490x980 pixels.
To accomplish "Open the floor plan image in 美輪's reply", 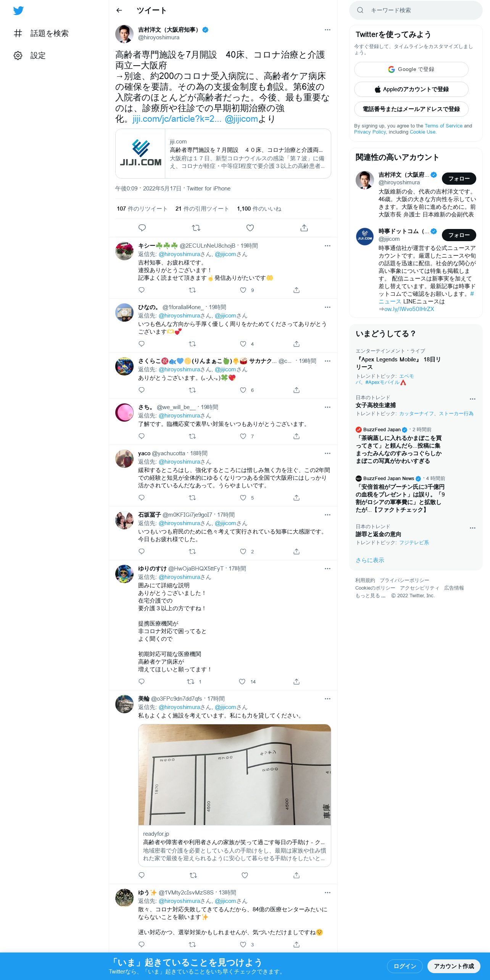I will click(234, 775).
